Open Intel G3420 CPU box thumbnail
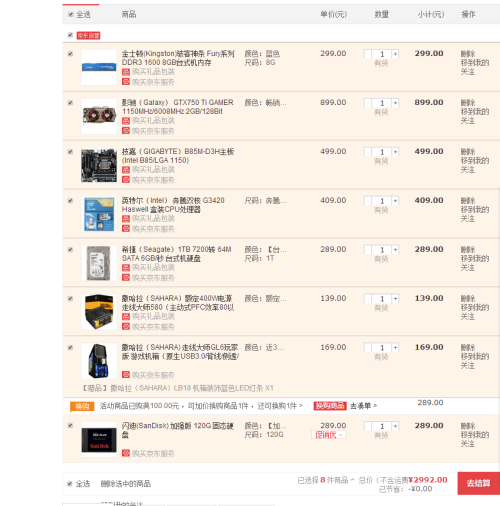500x506 pixels. click(x=99, y=214)
